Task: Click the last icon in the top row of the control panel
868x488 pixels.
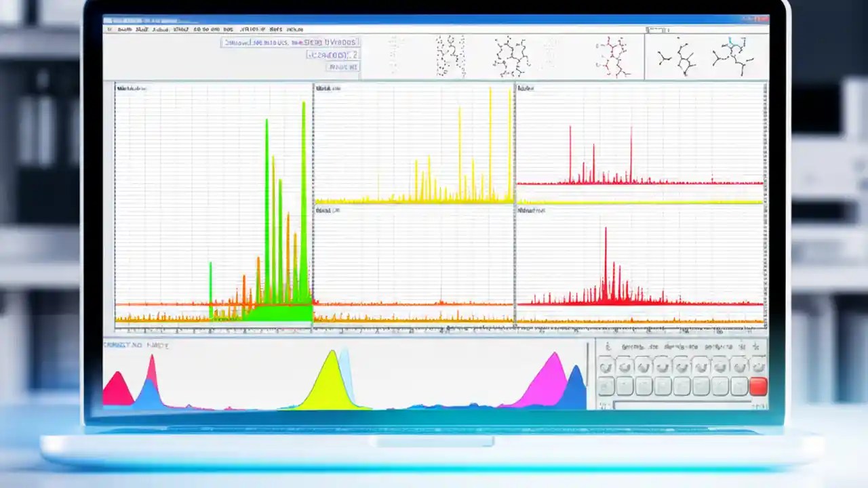Action: [x=756, y=347]
